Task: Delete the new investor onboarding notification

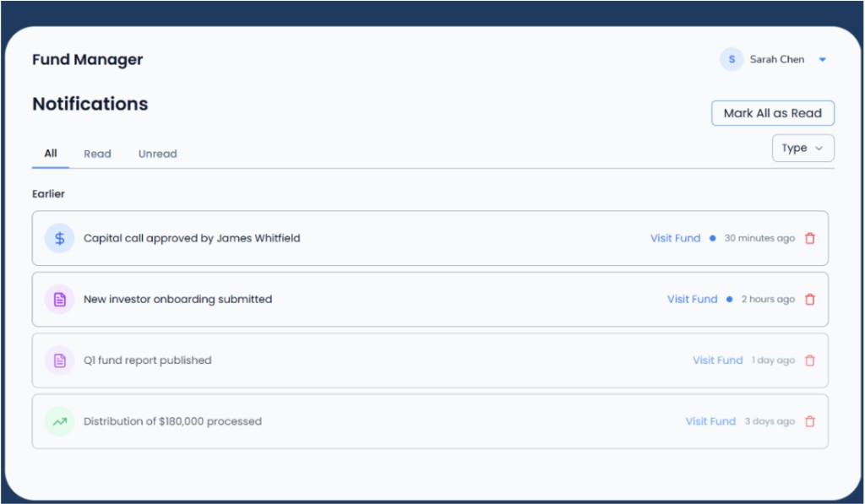Action: (810, 300)
